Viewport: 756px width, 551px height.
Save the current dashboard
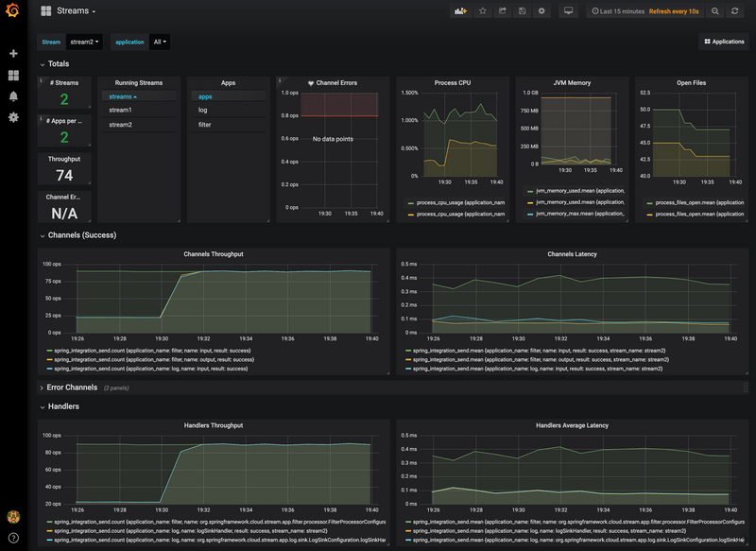(522, 11)
